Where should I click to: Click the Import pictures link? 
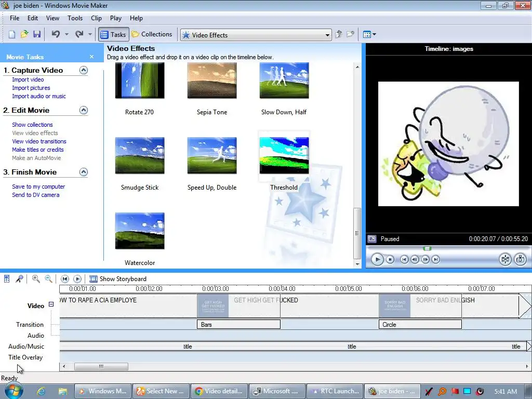click(31, 88)
